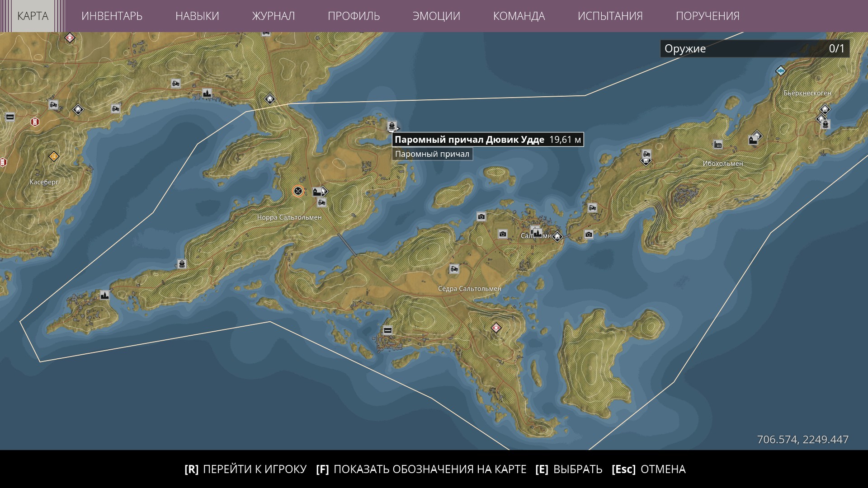Go to the ЖУРНАЛ tab

[274, 16]
